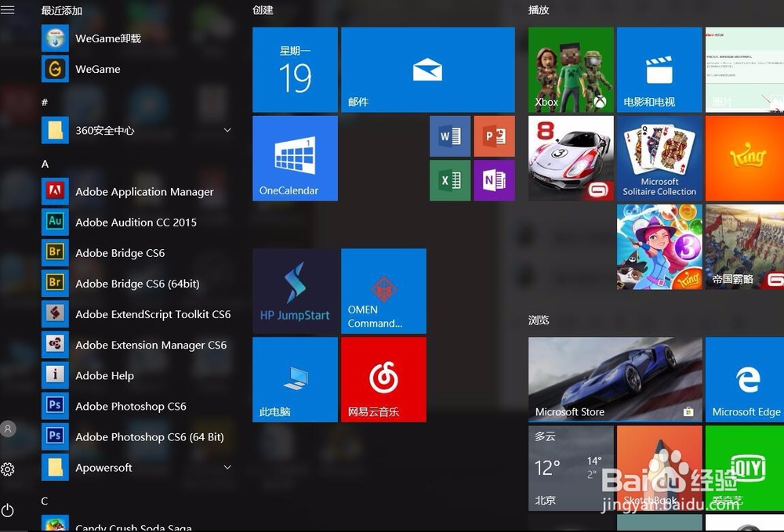Screen dimensions: 784x532
Task: Open 此电脑 This PC tile
Action: 295,380
